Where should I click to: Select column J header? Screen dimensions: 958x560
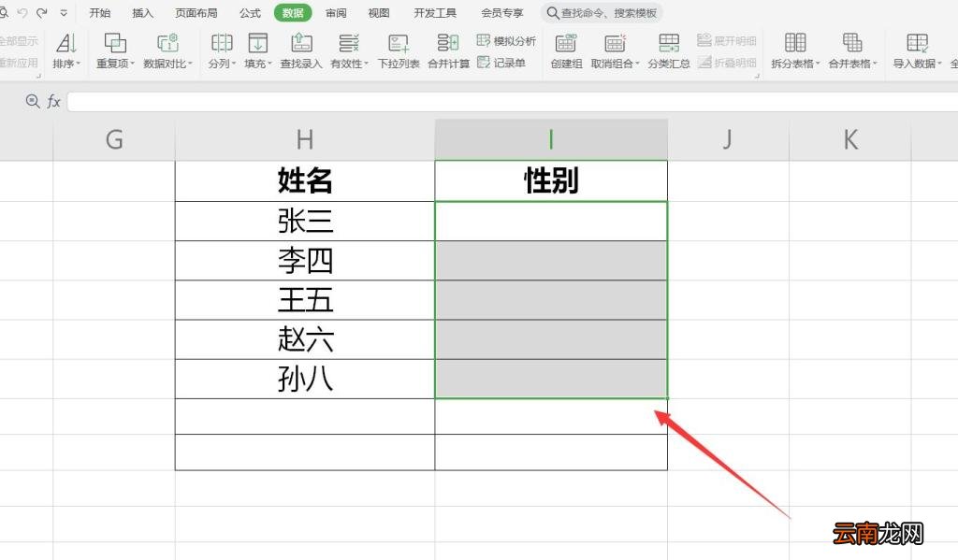(728, 140)
